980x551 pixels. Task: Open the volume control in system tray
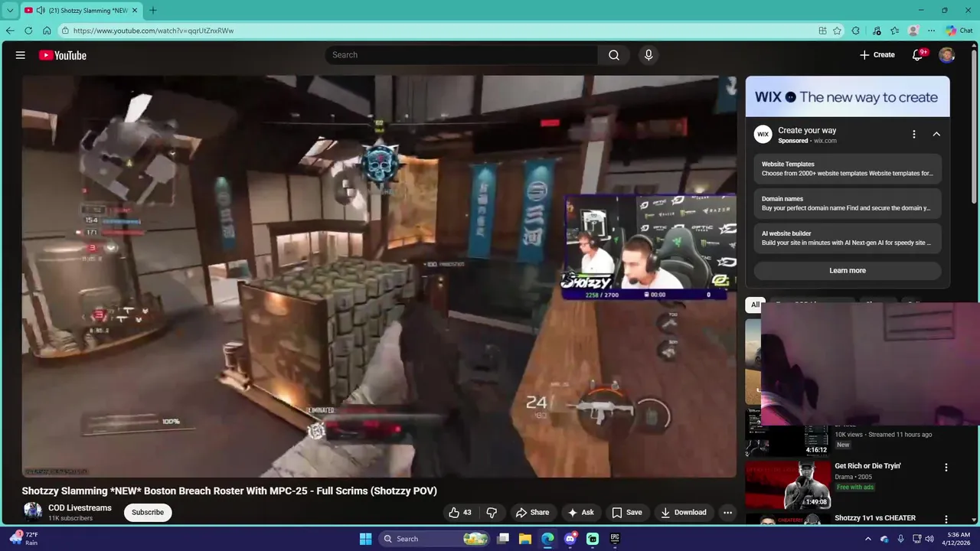(929, 539)
